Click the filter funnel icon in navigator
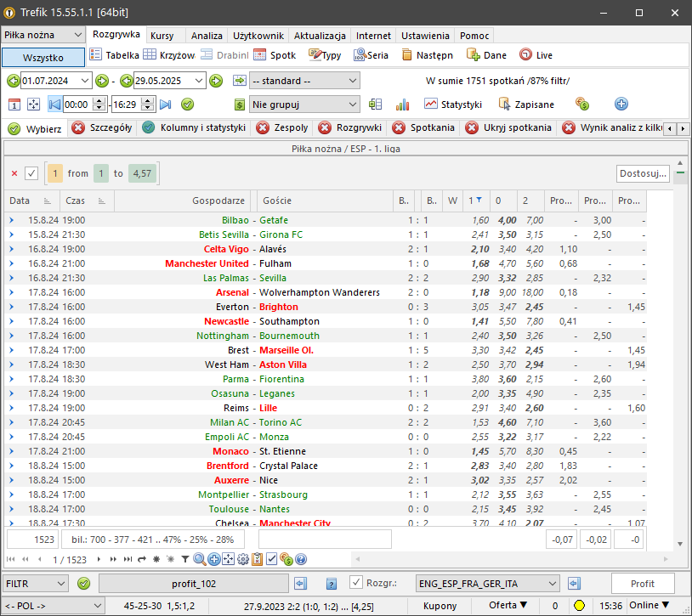Viewport: 692px width, 616px height. 185,559
